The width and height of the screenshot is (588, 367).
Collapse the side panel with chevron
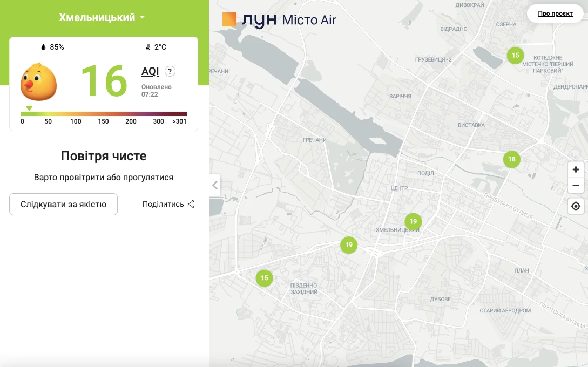(x=215, y=185)
